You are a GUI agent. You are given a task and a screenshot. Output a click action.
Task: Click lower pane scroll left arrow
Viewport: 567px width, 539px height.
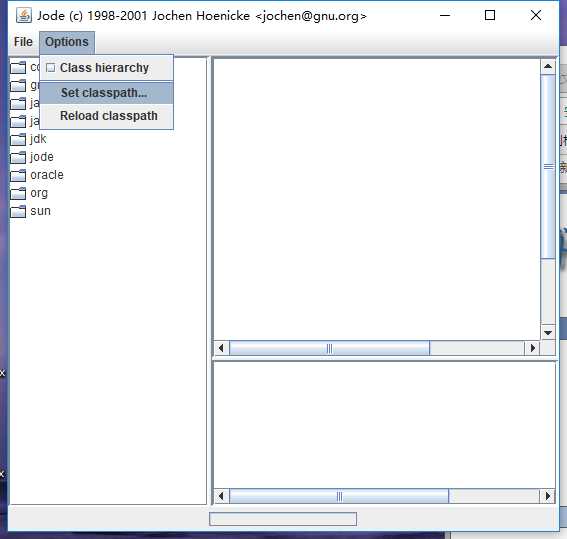point(221,496)
